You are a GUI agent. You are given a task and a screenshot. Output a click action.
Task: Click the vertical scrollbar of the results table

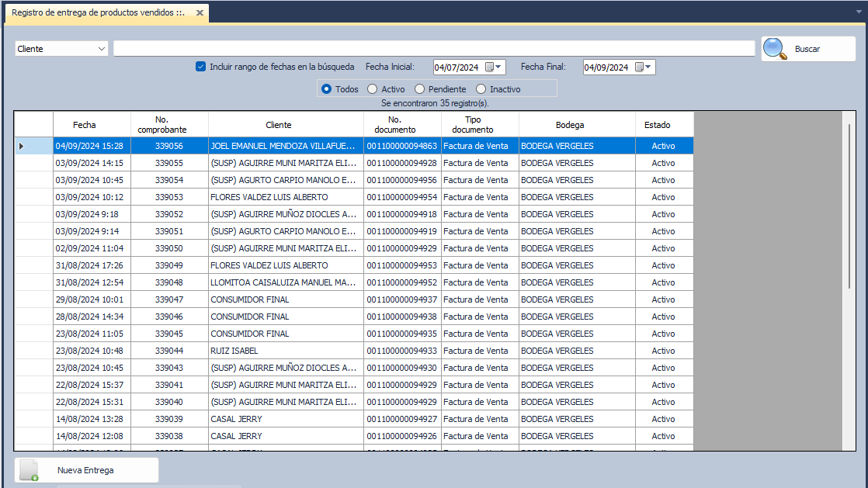tap(849, 233)
